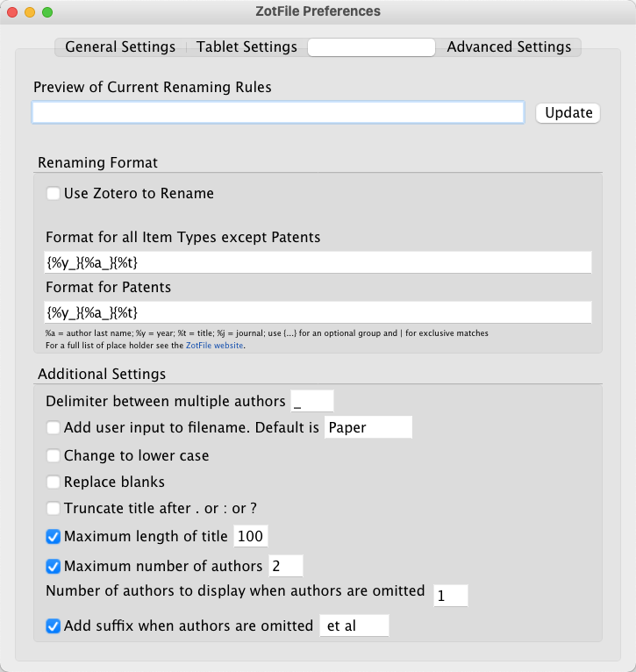The height and width of the screenshot is (672, 636).
Task: Go to the Advanced Settings tab
Action: pyautogui.click(x=509, y=47)
